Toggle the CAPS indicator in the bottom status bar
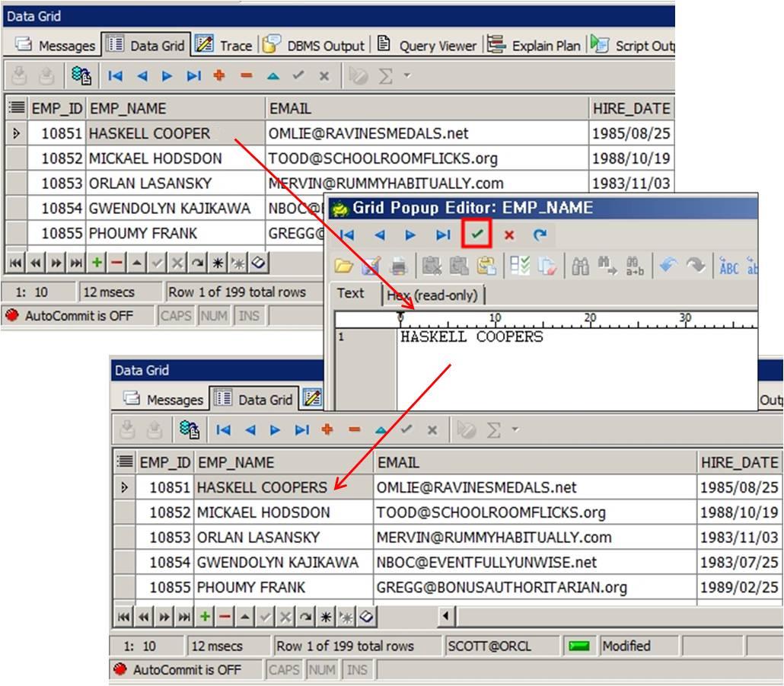 coord(284,670)
